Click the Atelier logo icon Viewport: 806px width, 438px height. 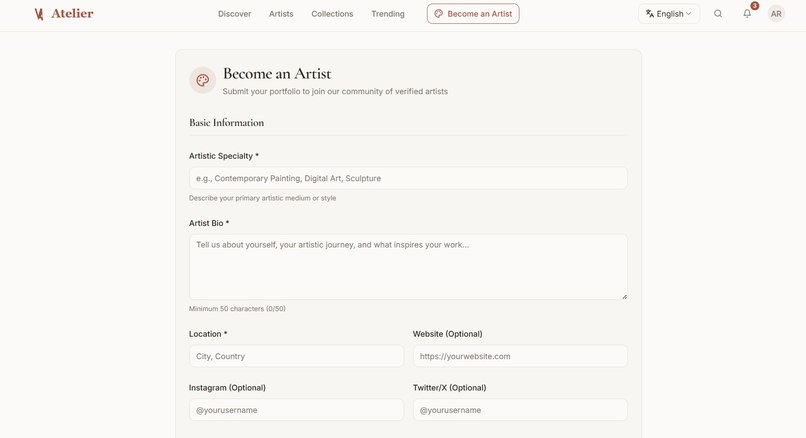pos(39,14)
